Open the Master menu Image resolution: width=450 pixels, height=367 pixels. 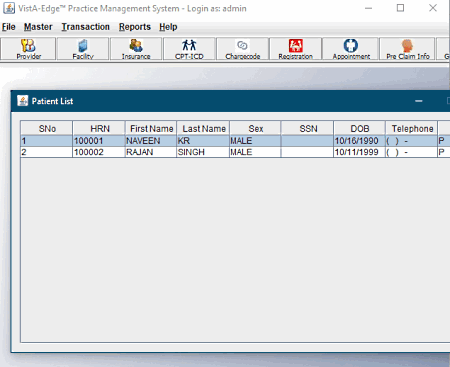[38, 27]
